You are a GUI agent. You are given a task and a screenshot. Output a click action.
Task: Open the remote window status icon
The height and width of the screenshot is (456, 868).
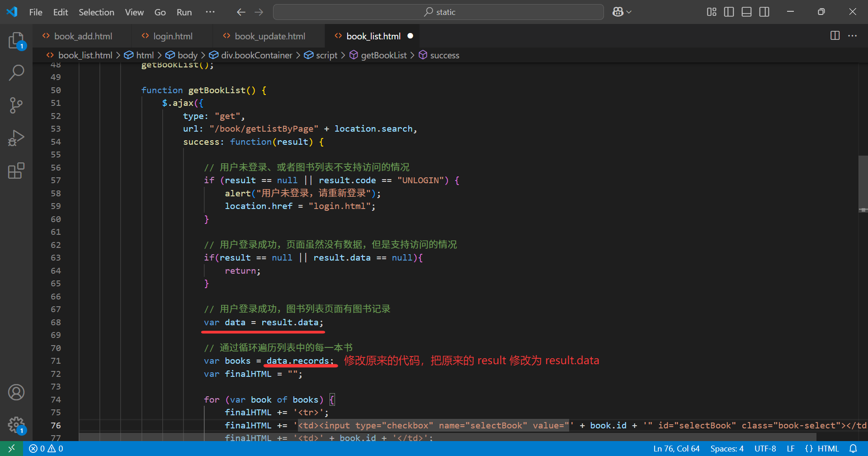coord(12,448)
